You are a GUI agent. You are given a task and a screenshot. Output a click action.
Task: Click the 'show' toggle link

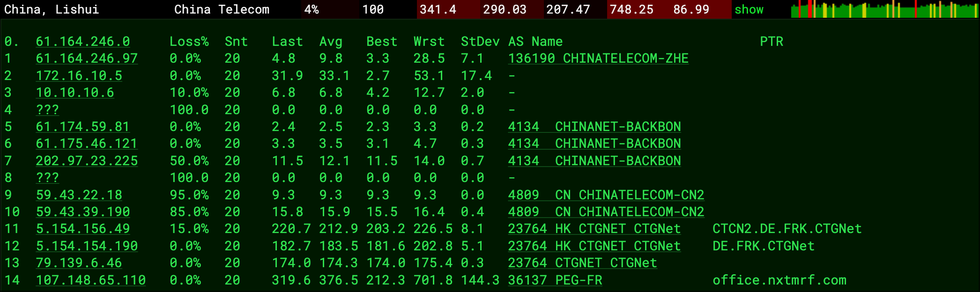tap(749, 9)
